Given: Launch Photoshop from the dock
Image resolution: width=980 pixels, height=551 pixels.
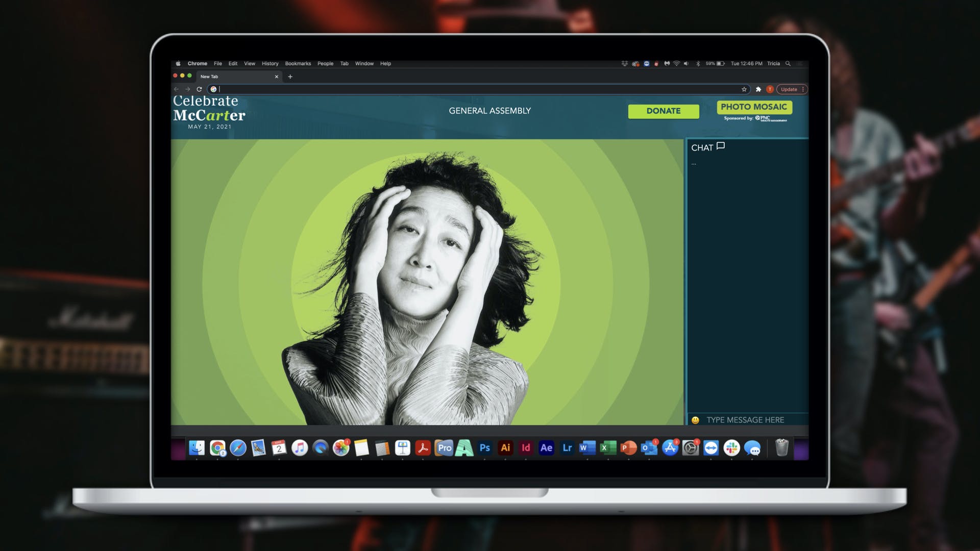Looking at the screenshot, I should (x=484, y=448).
